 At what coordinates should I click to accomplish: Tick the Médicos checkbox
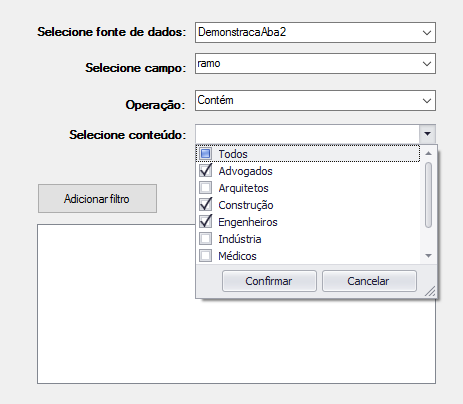[205, 256]
